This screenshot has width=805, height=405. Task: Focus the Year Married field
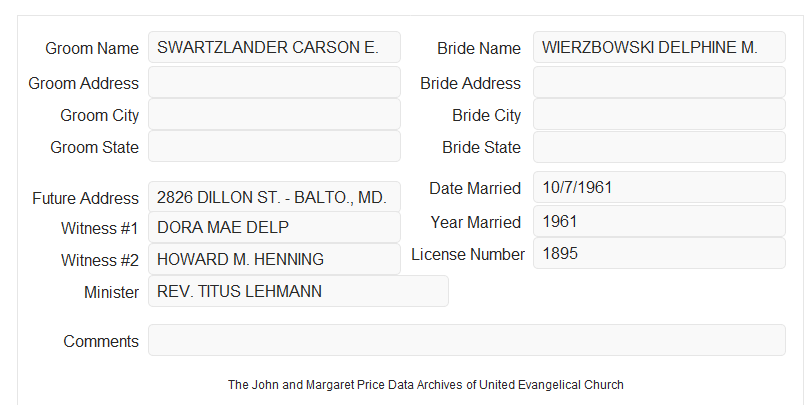click(659, 221)
